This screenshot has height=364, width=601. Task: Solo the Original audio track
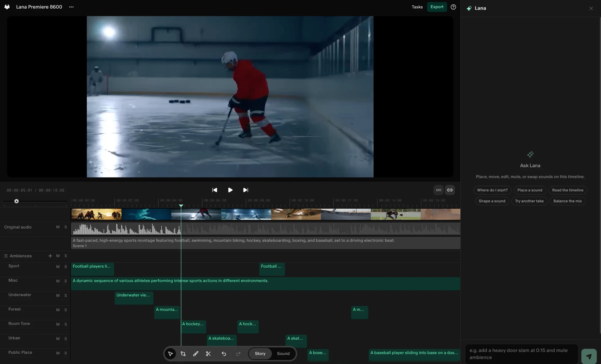coord(66,227)
